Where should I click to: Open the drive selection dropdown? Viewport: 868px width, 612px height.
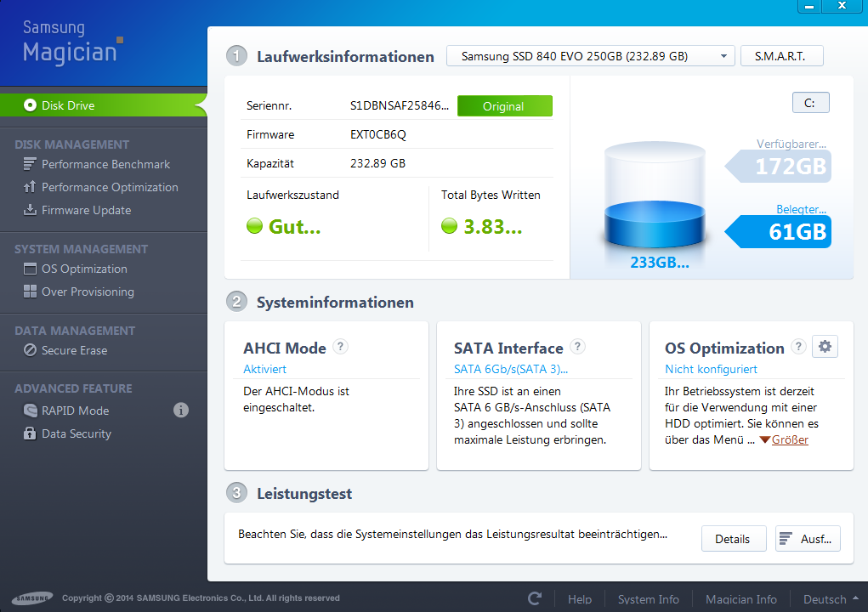(591, 56)
